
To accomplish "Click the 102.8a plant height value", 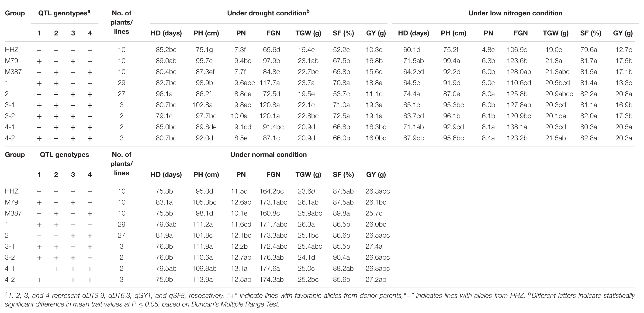I will click(x=202, y=105).
